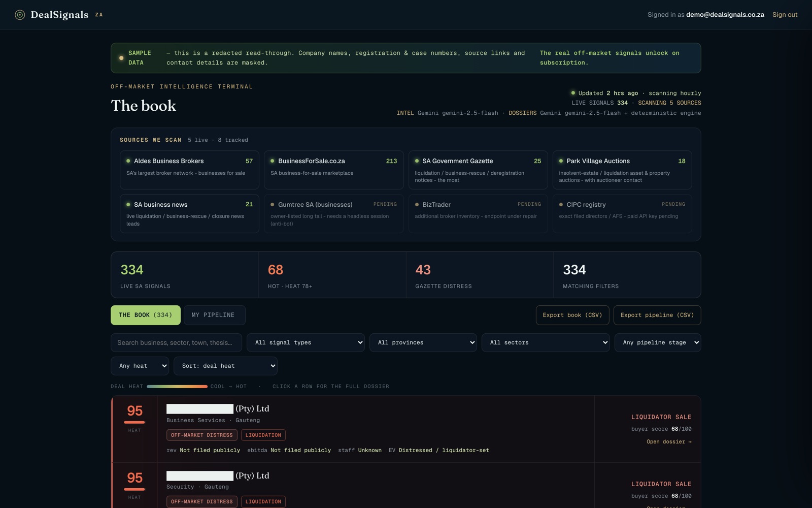Open the All signal types dropdown

(306, 342)
